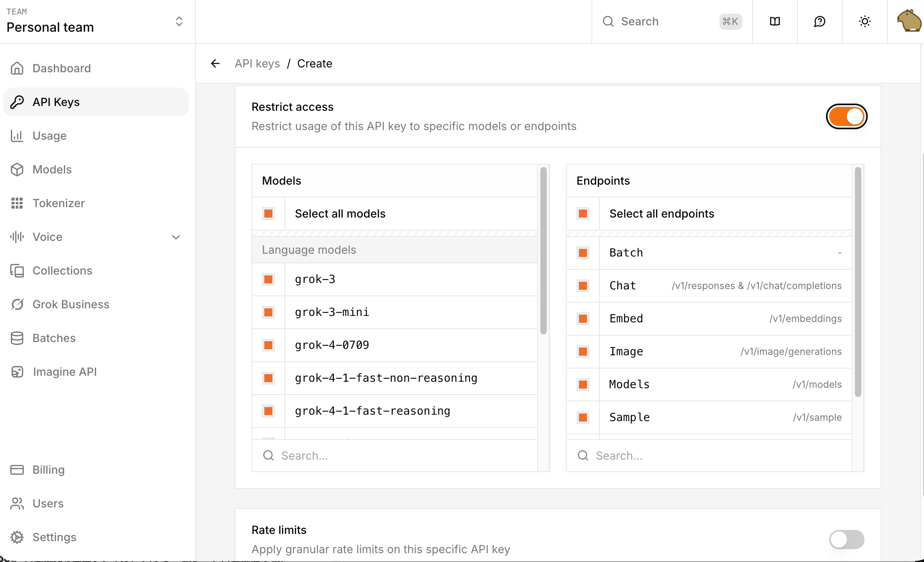The image size is (924, 562).
Task: Click the API keys breadcrumb link
Action: coord(257,63)
